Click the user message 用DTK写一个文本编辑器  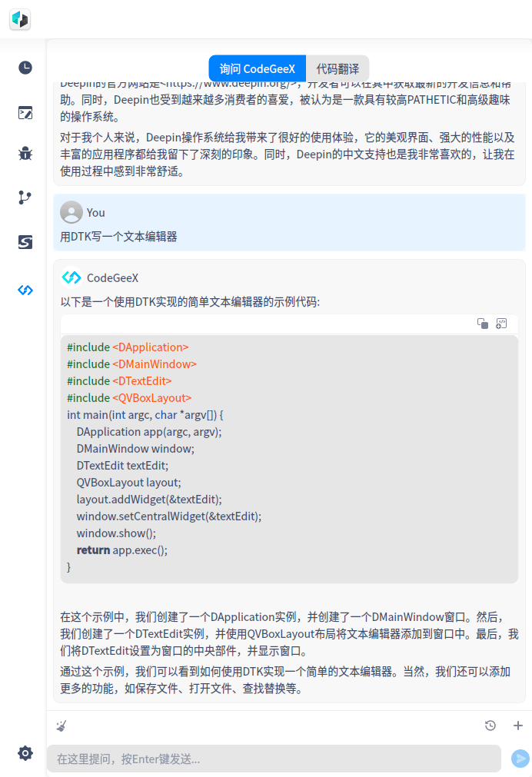point(118,237)
